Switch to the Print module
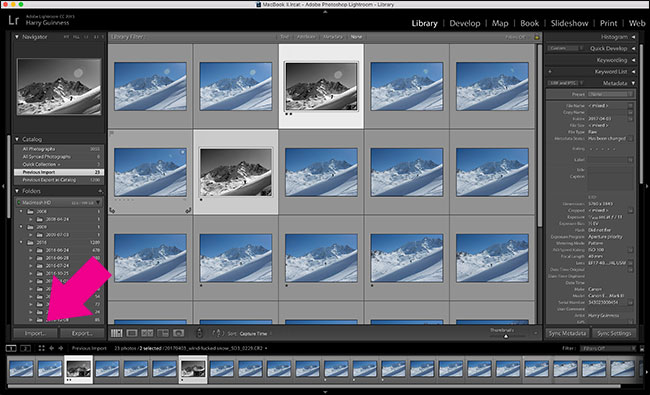 click(608, 23)
